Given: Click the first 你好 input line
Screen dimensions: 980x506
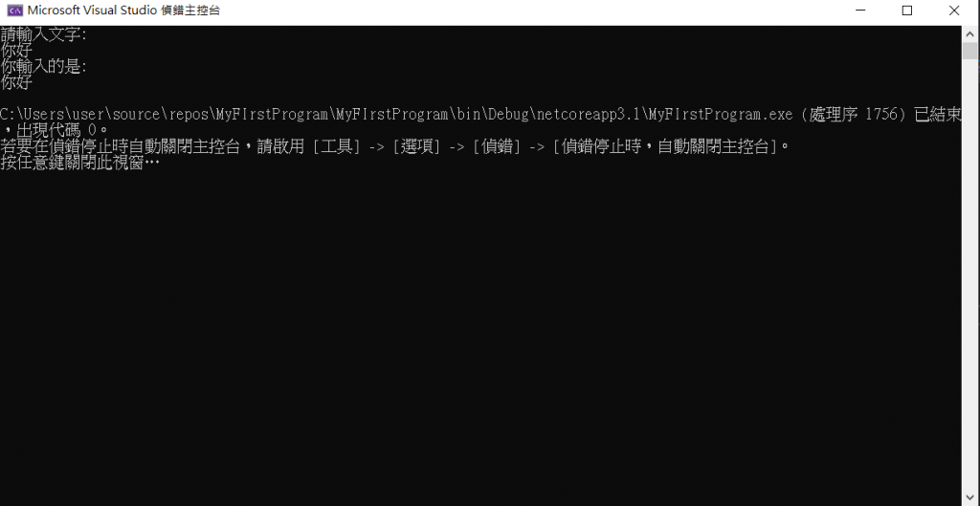Looking at the screenshot, I should click(x=16, y=51).
